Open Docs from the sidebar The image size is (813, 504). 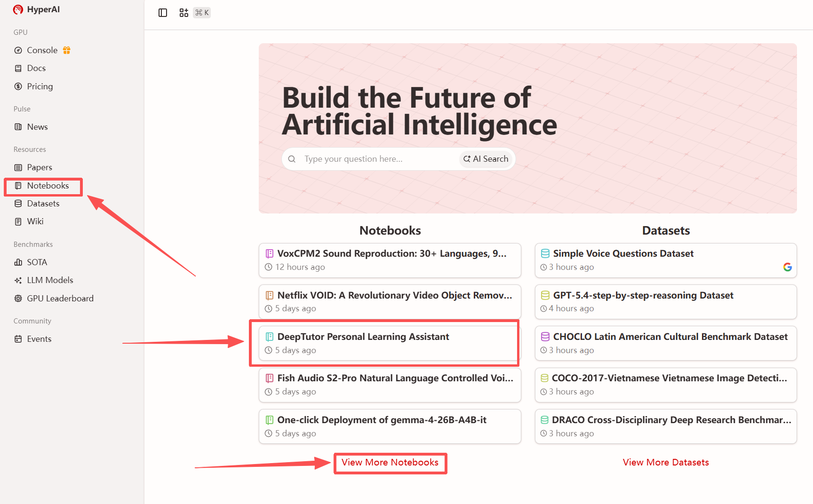tap(36, 68)
